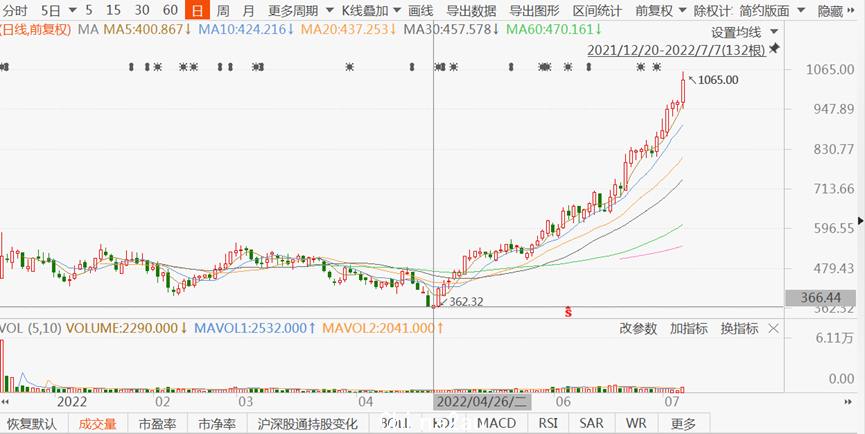Shift the timeline later with the right double-arrow
865x434 pixels.
850,400
